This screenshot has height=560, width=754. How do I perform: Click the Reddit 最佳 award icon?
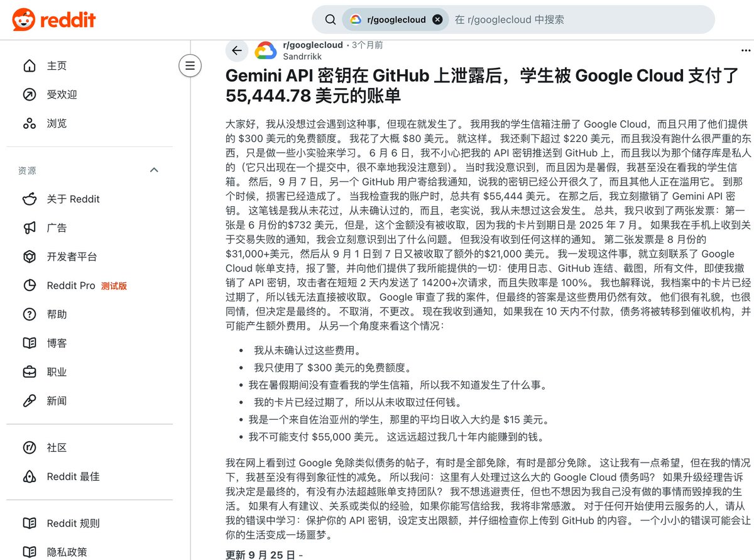click(28, 476)
